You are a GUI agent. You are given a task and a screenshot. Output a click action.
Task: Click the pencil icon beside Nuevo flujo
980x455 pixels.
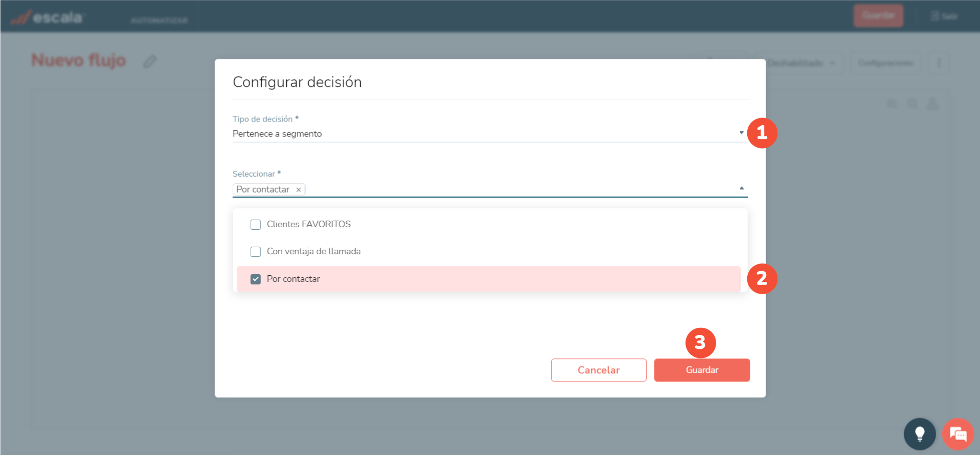pyautogui.click(x=150, y=62)
